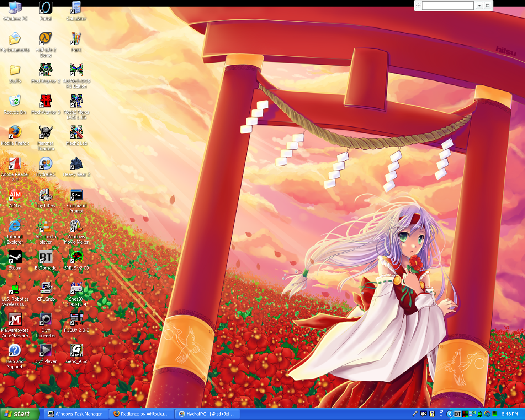Click the red-green CPU meter tray icon
This screenshot has height=420, width=525.
tap(465, 414)
